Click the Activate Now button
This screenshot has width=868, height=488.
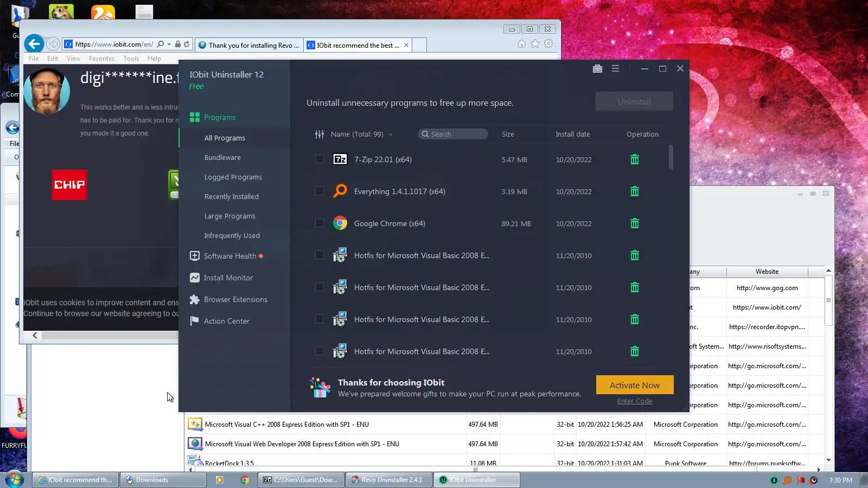(635, 385)
